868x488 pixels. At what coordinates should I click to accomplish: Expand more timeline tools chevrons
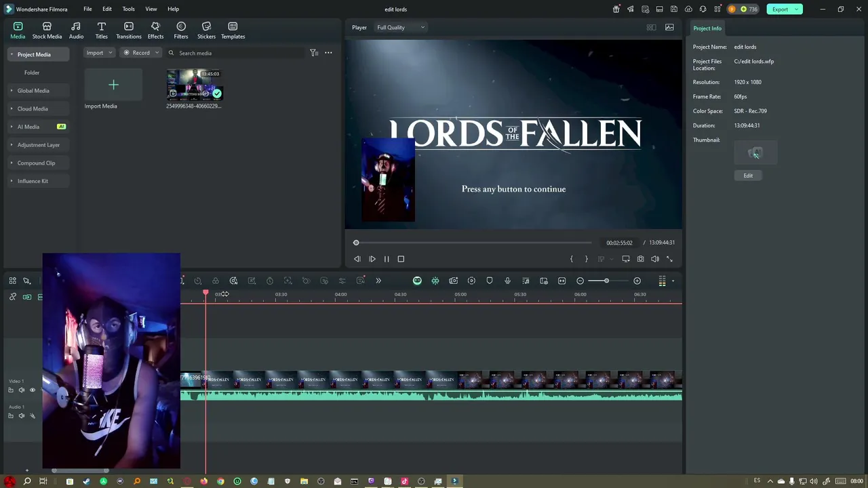(378, 281)
